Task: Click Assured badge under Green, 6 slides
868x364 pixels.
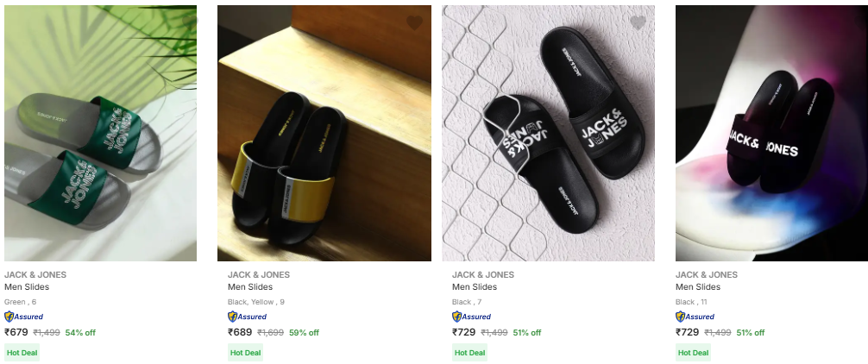Action: click(24, 317)
